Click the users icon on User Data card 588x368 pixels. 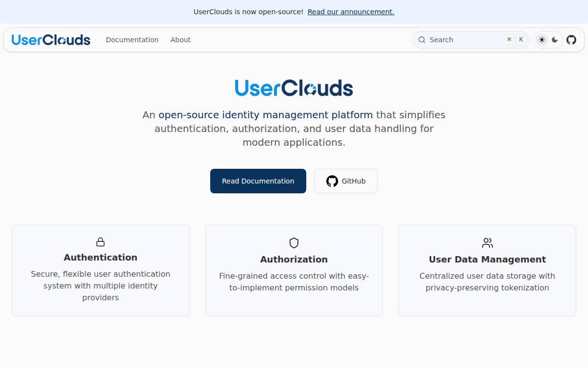pyautogui.click(x=488, y=243)
